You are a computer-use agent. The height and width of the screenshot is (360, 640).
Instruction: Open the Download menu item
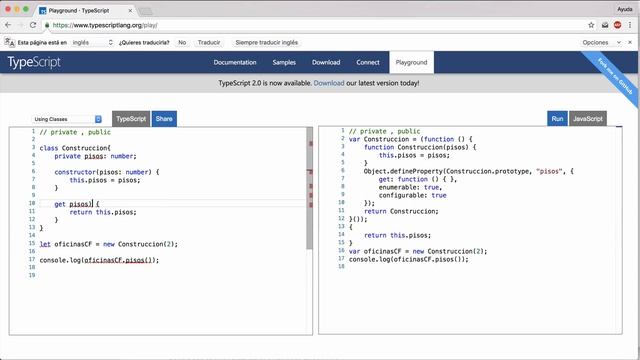pyautogui.click(x=326, y=62)
